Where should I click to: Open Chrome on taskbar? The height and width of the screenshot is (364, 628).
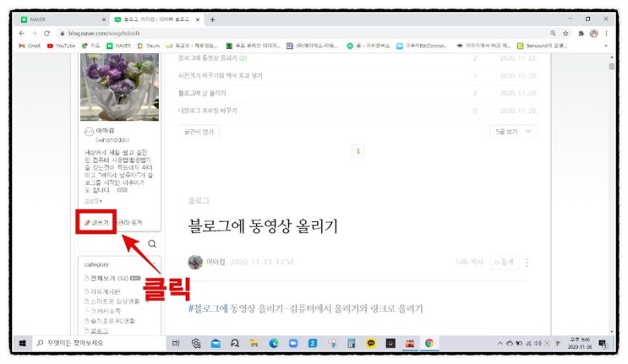coord(429,343)
